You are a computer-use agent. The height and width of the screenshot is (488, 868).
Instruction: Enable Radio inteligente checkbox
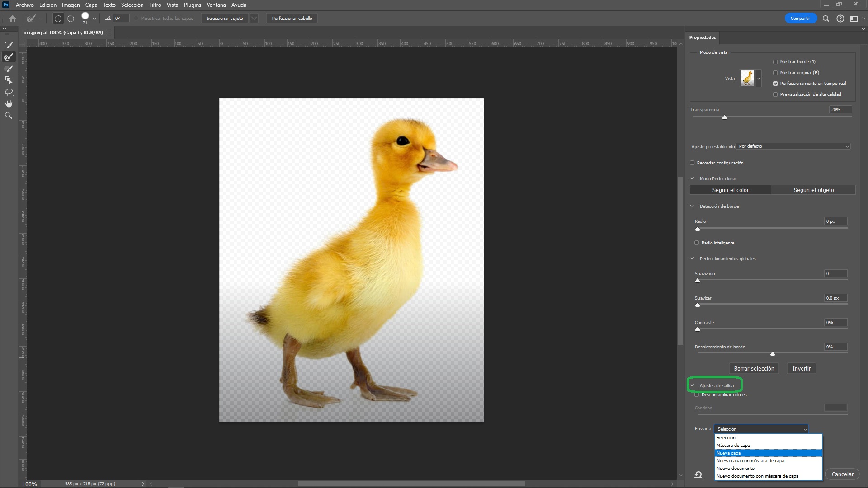(x=697, y=243)
